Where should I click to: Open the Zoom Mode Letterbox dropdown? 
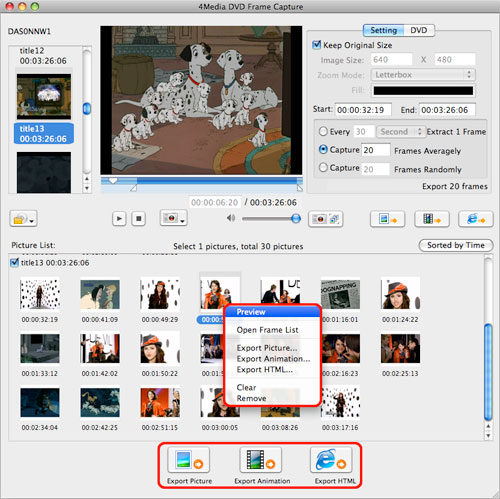coord(423,75)
